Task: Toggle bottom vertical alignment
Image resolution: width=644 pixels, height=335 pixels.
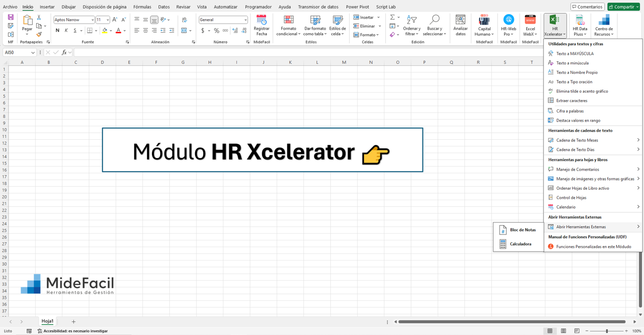Action: pos(154,20)
